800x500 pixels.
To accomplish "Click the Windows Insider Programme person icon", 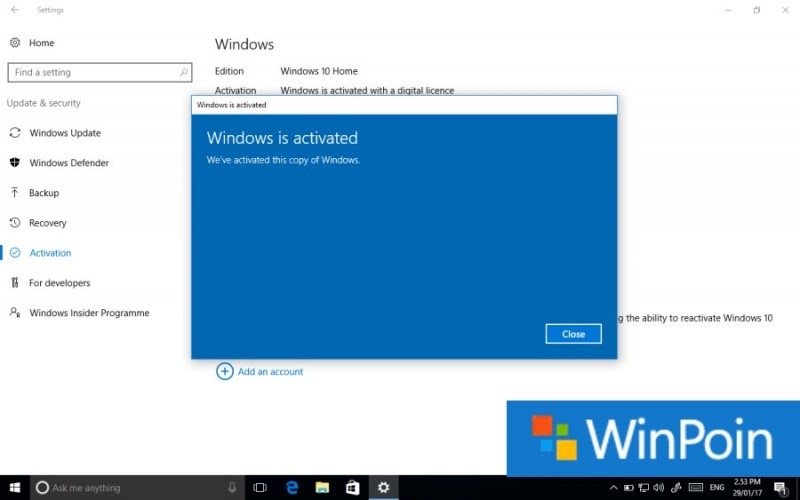I will click(15, 312).
